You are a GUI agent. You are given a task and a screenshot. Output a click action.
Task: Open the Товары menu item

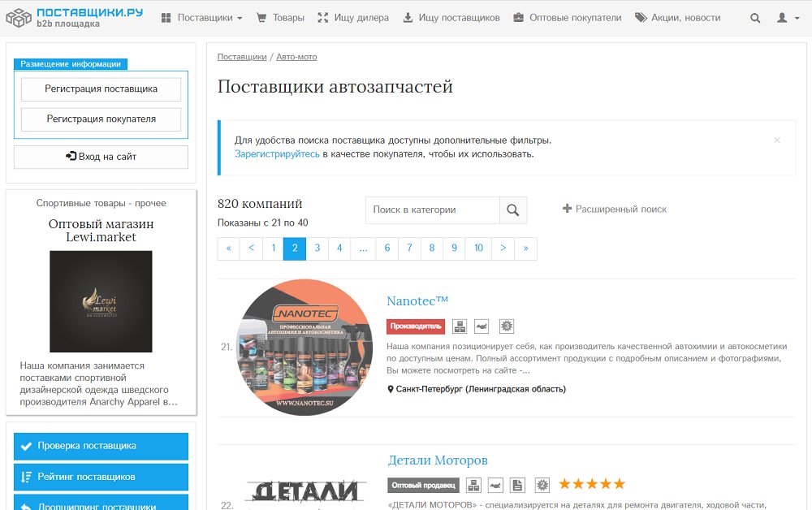281,18
